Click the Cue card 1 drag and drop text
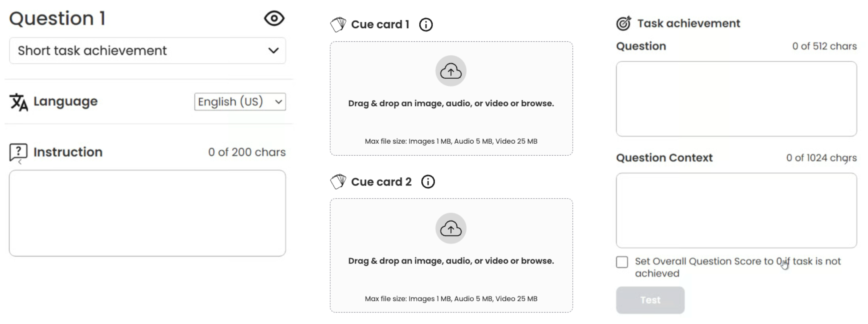The height and width of the screenshot is (324, 868). tap(451, 103)
